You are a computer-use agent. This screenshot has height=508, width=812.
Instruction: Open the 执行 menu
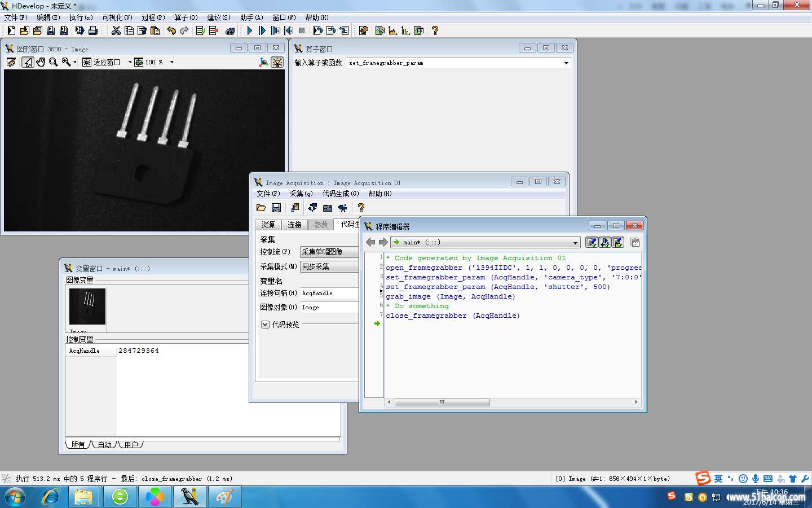[81, 17]
